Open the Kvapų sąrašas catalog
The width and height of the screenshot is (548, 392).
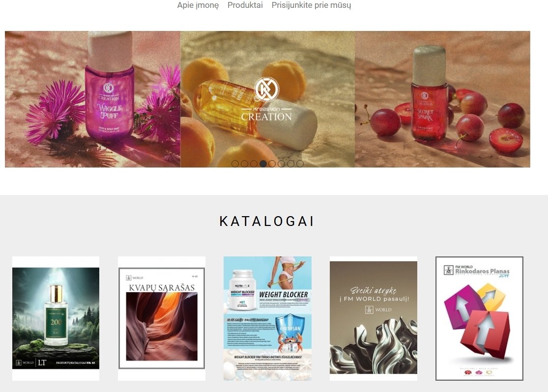(x=162, y=318)
